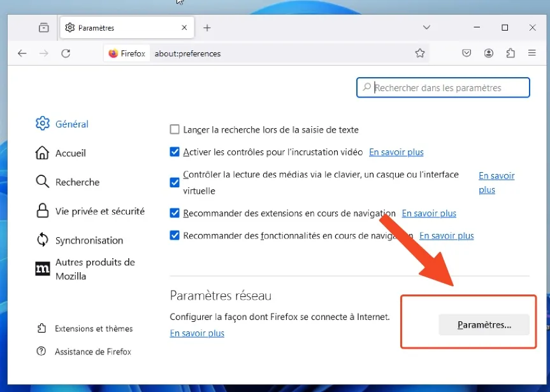Open a new browser tab

pyautogui.click(x=207, y=27)
